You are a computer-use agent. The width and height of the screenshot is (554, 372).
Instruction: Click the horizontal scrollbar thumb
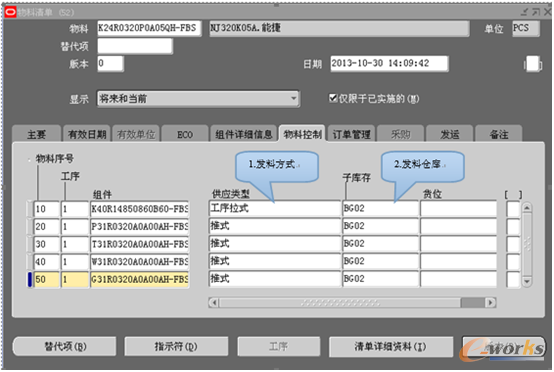pyautogui.click(x=473, y=303)
